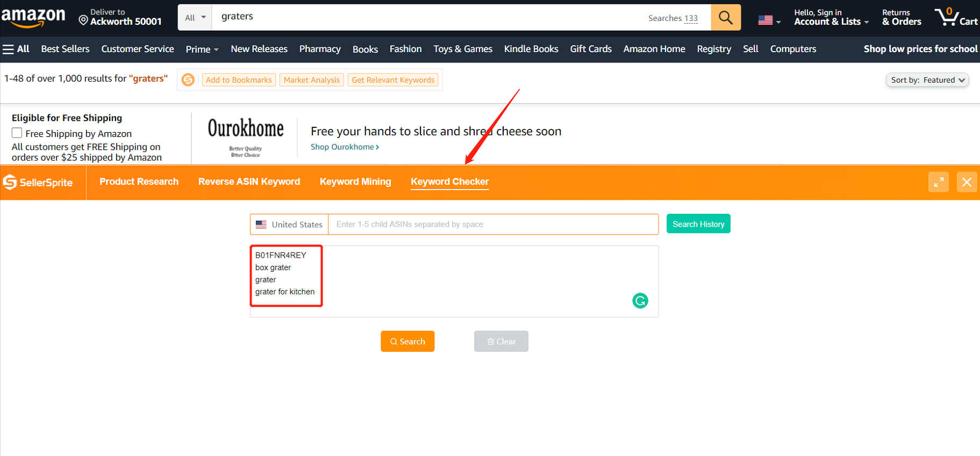
Task: Open the Deliver to Ackworth location selector
Action: pos(120,17)
